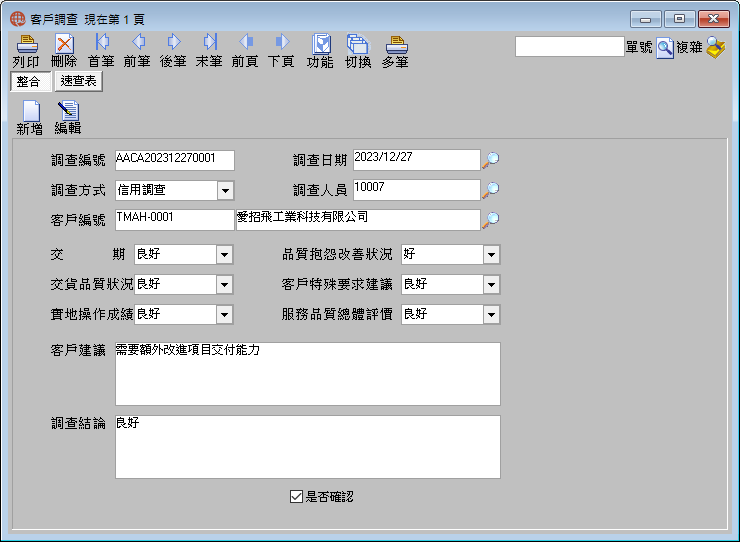Expand the 服務品質總體評價 dropdown
Screen dimensions: 740x542
[491, 314]
